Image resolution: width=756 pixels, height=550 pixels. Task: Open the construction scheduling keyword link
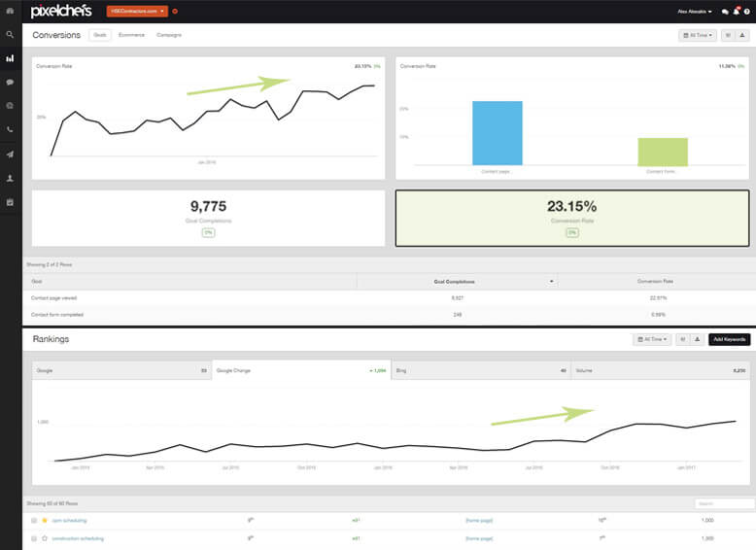click(78, 538)
